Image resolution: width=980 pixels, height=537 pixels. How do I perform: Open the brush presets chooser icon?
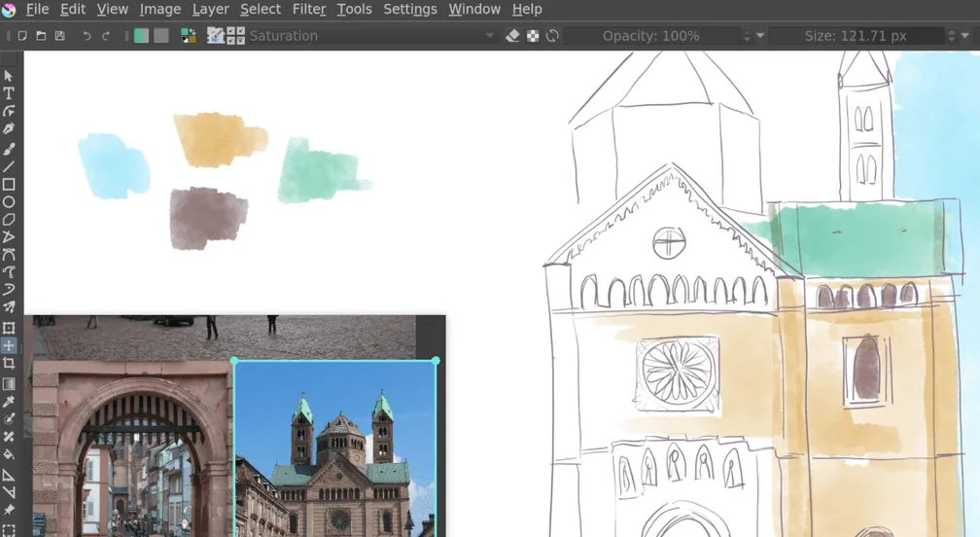(x=236, y=36)
